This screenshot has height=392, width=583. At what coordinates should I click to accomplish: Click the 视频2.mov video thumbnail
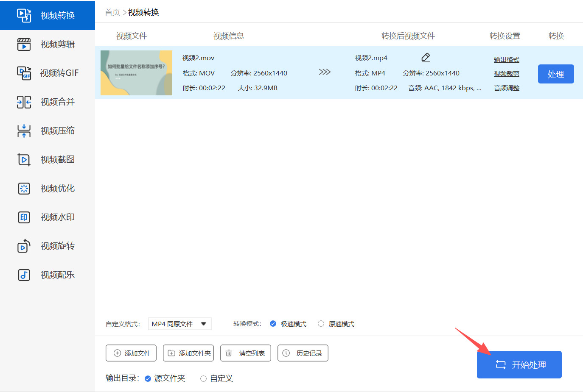[x=136, y=73]
